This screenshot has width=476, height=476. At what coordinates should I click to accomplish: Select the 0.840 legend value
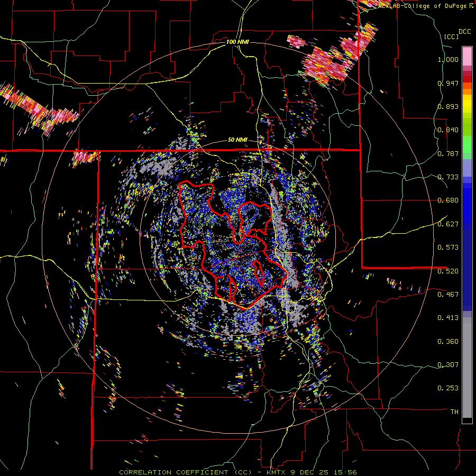coord(448,130)
